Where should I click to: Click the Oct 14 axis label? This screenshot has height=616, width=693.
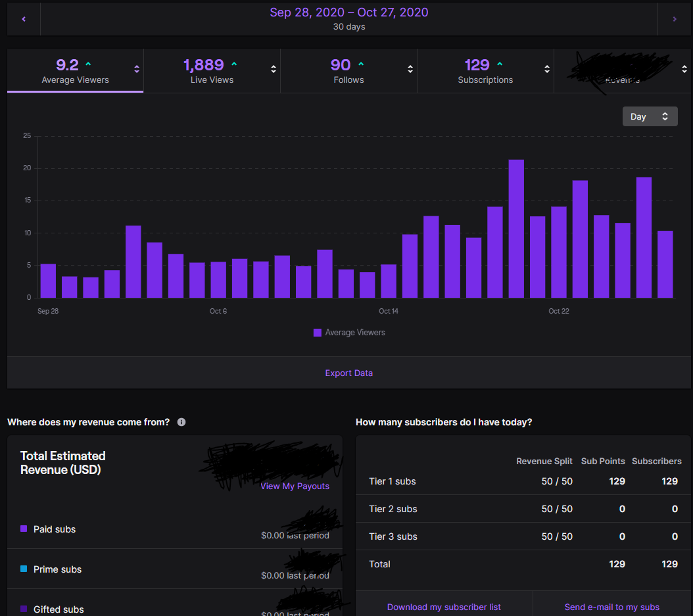click(389, 311)
